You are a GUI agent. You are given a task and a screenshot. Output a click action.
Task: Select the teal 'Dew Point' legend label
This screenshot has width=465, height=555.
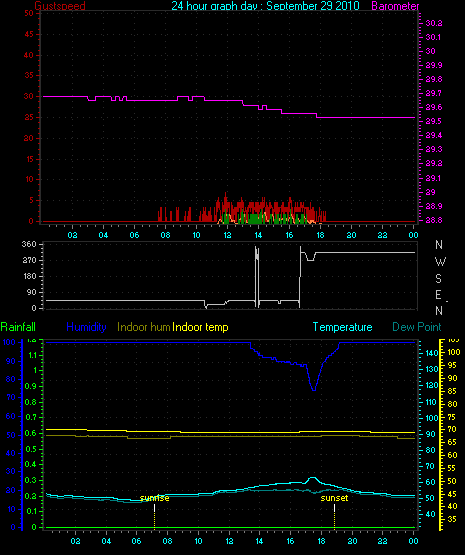point(417,327)
